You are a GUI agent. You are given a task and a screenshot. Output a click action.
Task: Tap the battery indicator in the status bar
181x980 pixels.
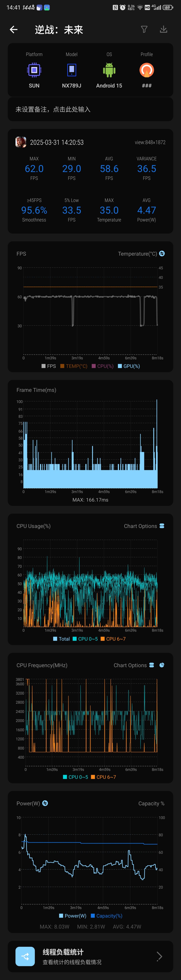168,7
